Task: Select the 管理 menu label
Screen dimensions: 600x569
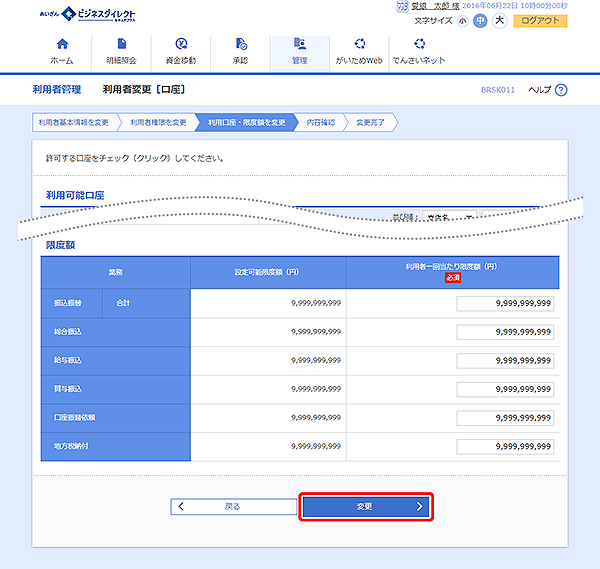Action: click(300, 60)
